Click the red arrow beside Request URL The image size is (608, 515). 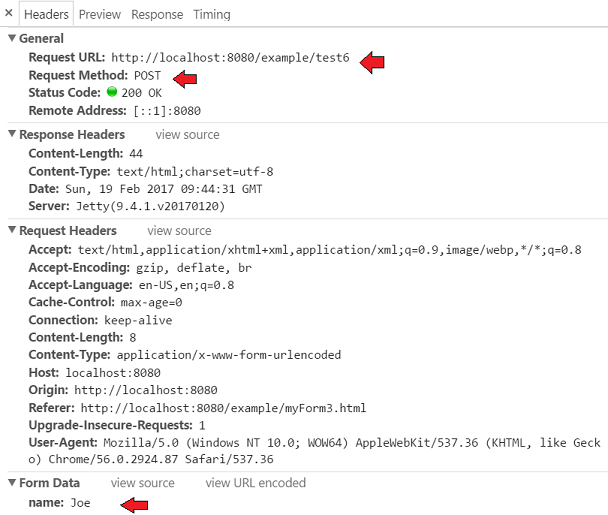[372, 61]
